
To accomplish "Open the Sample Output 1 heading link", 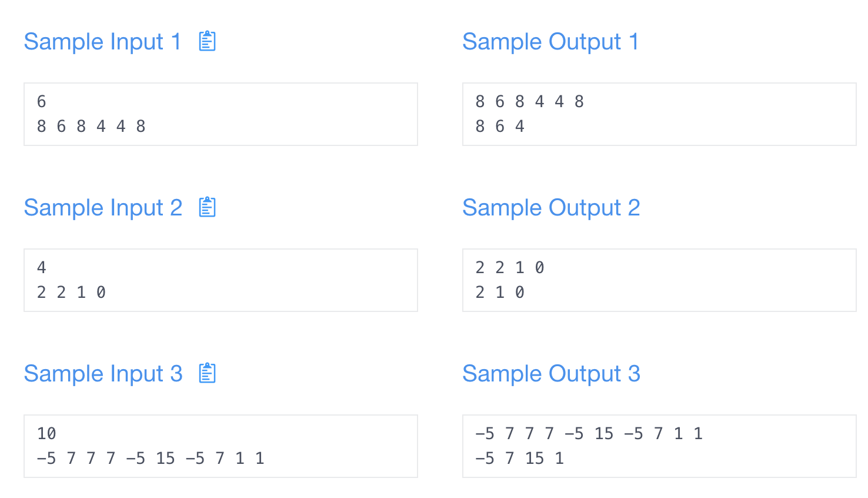I will coord(550,41).
